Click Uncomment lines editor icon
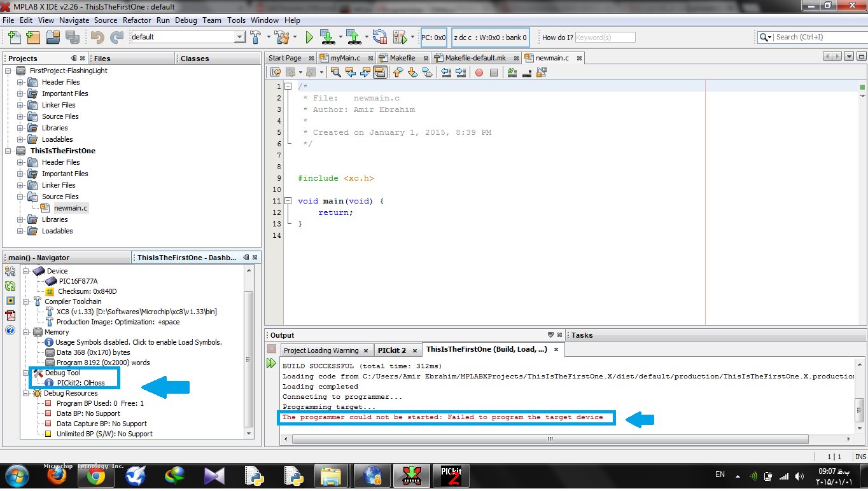Image resolution: width=868 pixels, height=491 pixels. (527, 73)
